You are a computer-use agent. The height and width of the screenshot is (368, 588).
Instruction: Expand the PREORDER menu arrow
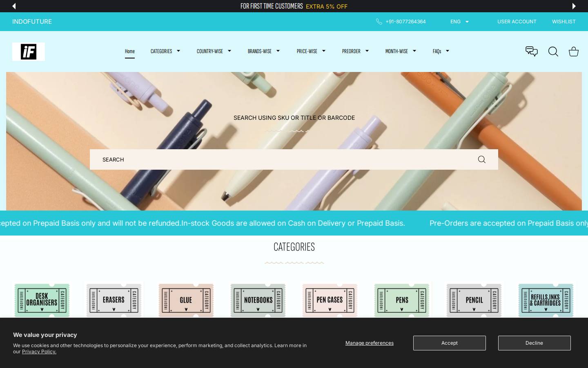[367, 51]
